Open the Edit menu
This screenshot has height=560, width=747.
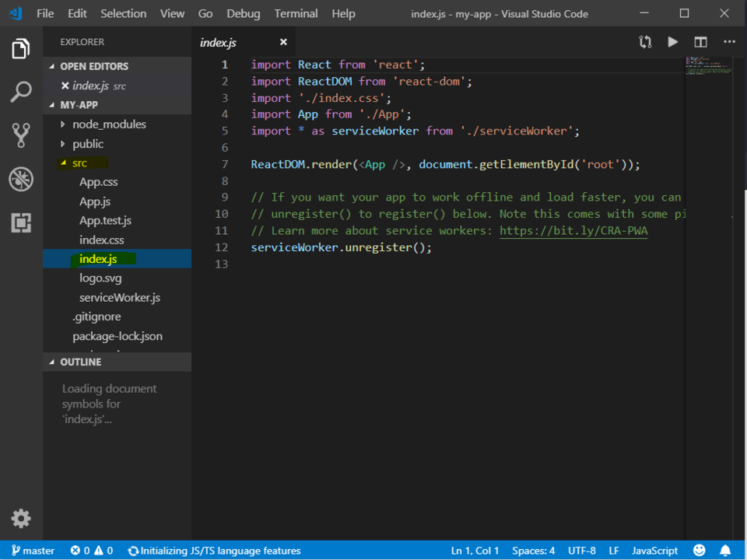point(77,13)
